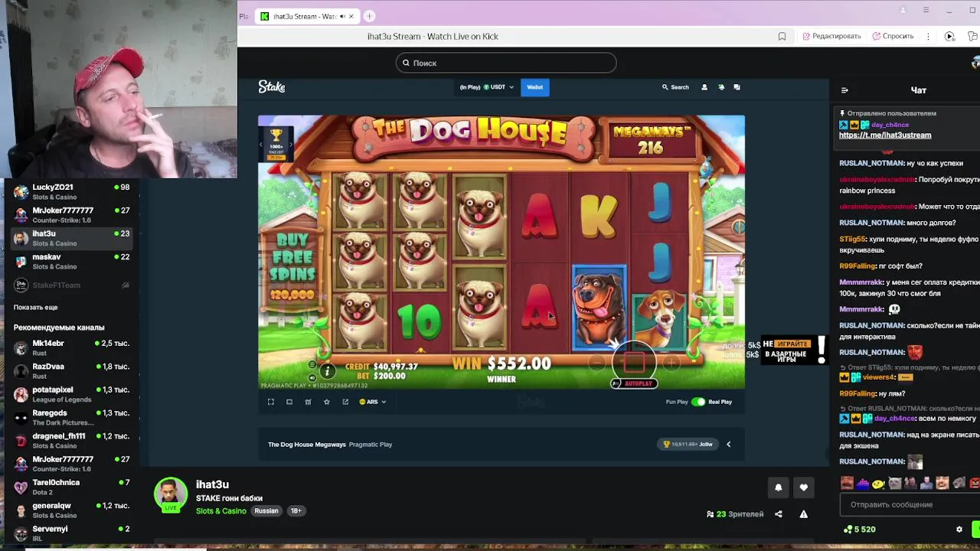
Task: Share the stream
Action: pyautogui.click(x=779, y=514)
